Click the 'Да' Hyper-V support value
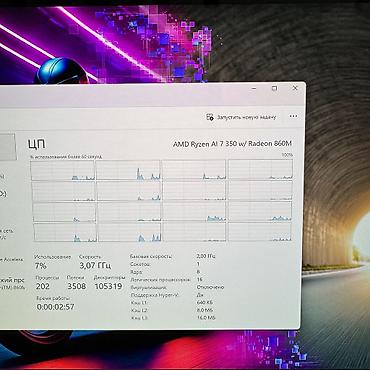This screenshot has height=370, width=370. (200, 295)
